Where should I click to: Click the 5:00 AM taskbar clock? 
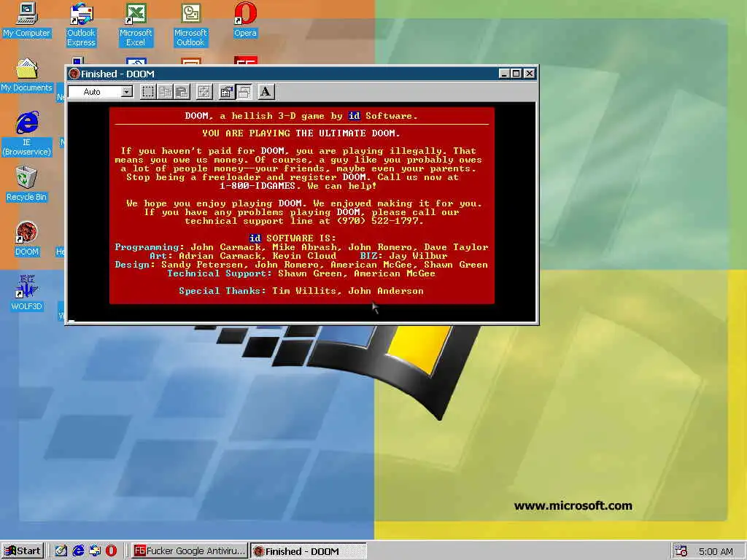716,551
